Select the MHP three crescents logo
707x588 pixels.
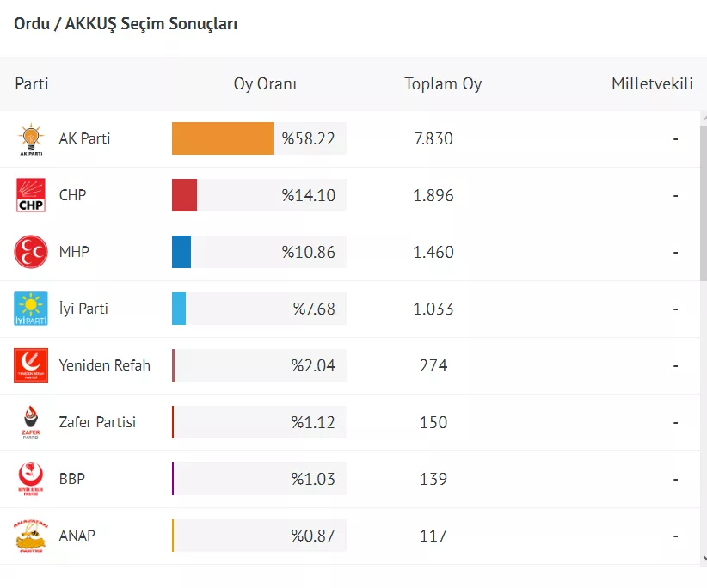31,252
